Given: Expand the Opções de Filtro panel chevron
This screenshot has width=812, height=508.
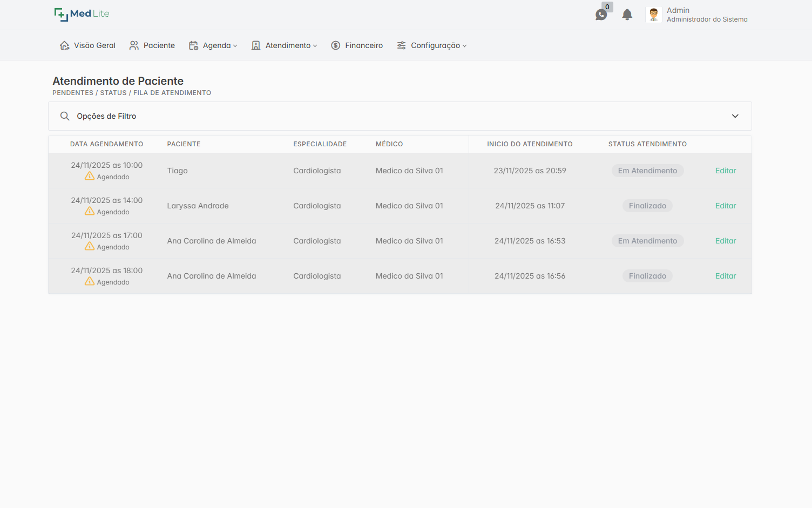Looking at the screenshot, I should pos(735,116).
